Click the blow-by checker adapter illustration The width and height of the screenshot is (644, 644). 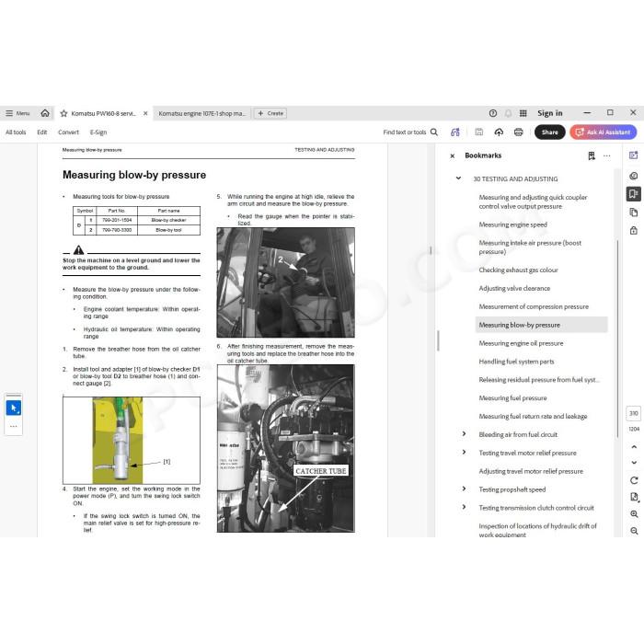pos(132,441)
